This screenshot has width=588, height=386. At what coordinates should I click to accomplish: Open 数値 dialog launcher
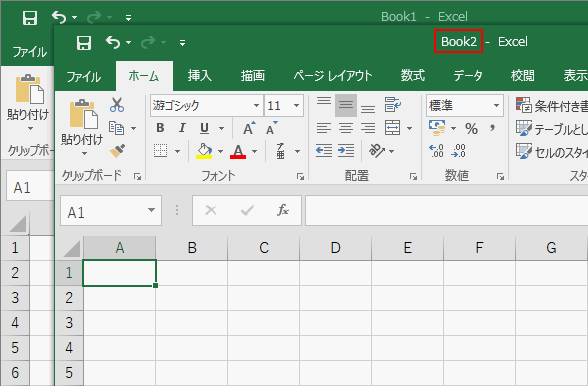pos(500,176)
